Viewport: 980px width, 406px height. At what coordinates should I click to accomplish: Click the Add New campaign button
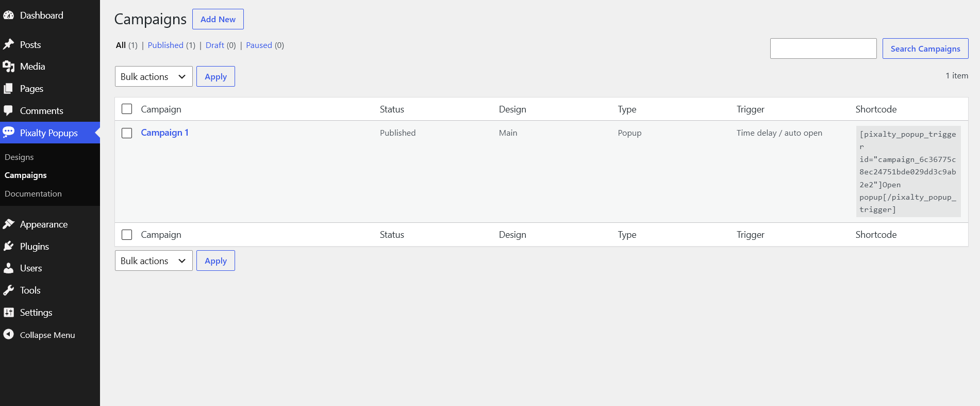(218, 19)
